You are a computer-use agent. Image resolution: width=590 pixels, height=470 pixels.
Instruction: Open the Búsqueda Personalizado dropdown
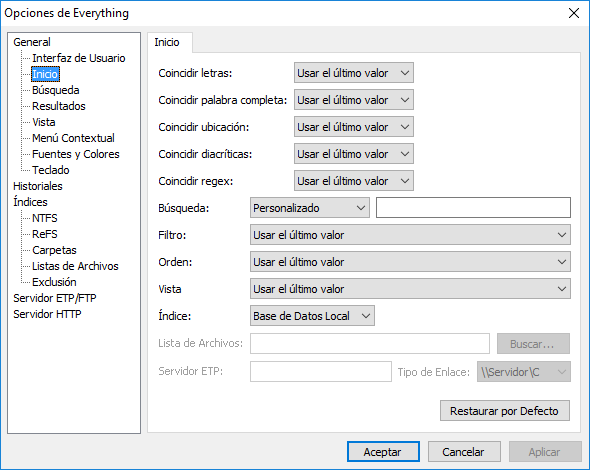(310, 208)
